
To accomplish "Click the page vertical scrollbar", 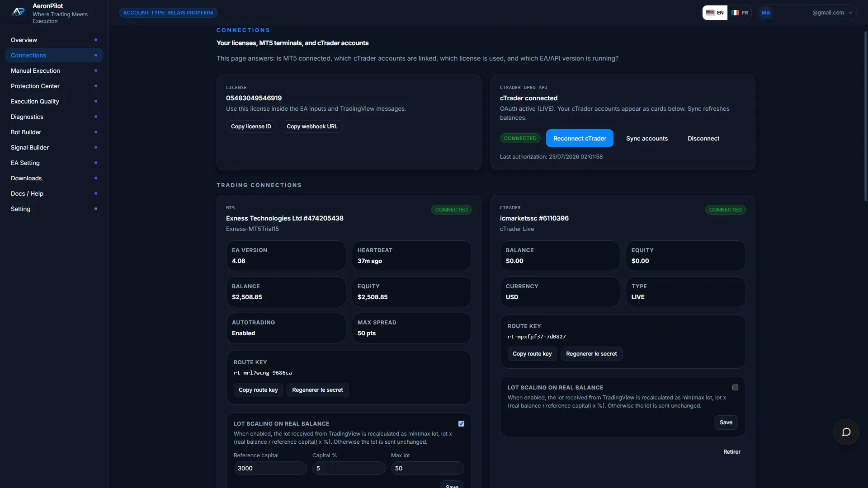I will click(866, 116).
